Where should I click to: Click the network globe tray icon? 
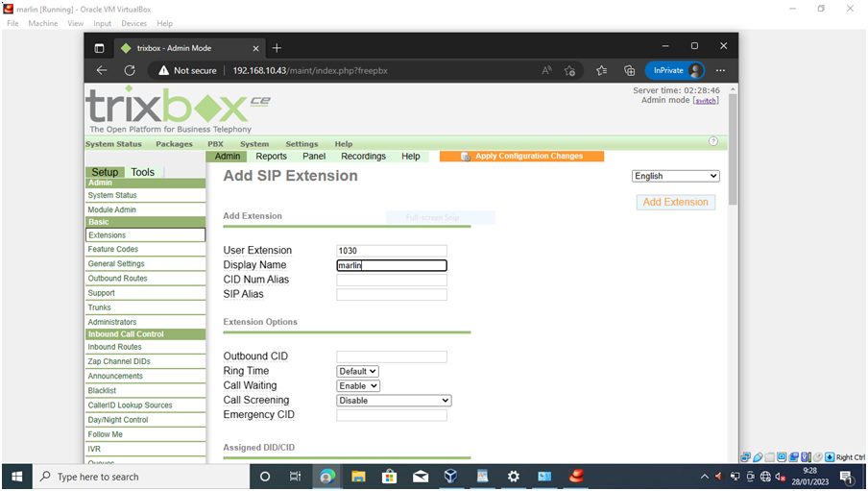pos(765,477)
